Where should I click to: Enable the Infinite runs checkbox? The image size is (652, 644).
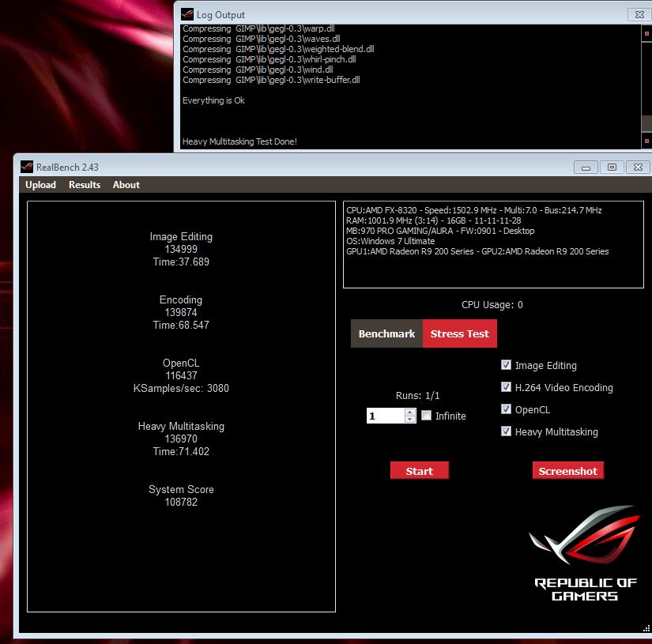(x=426, y=416)
